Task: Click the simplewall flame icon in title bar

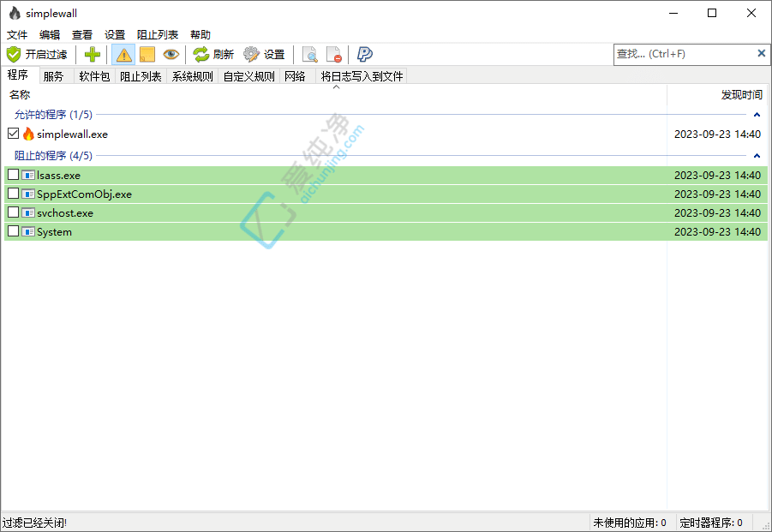Action: coord(15,14)
